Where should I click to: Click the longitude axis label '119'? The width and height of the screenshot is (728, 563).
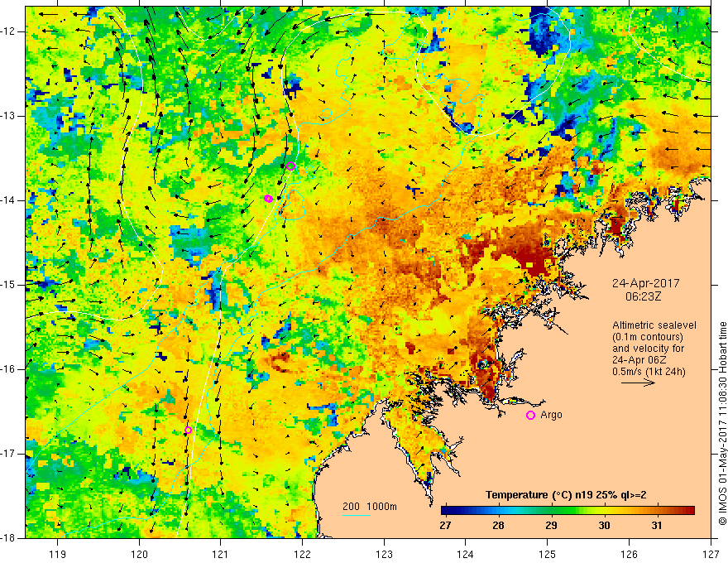coord(58,554)
